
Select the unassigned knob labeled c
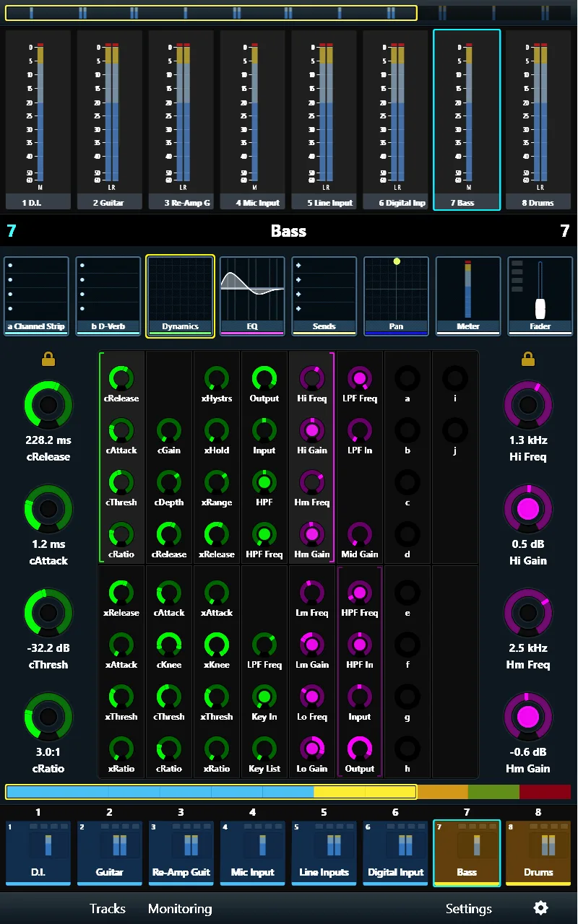pos(407,482)
